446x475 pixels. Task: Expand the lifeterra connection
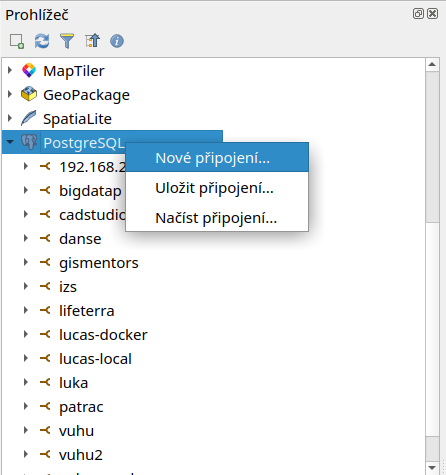26,310
